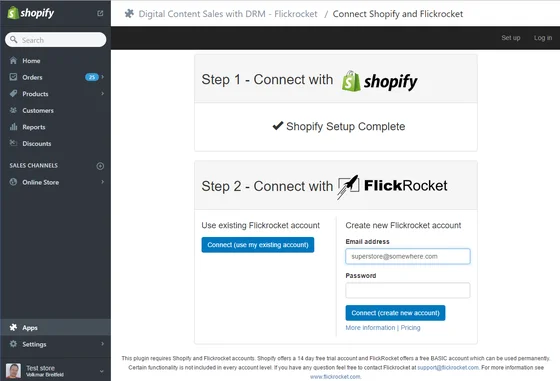Image resolution: width=560 pixels, height=381 pixels.
Task: Click the Reports bar chart icon
Action: [x=13, y=127]
